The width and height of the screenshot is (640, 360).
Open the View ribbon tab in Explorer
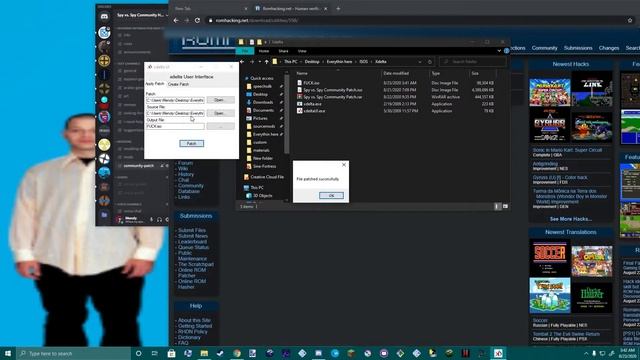302,51
